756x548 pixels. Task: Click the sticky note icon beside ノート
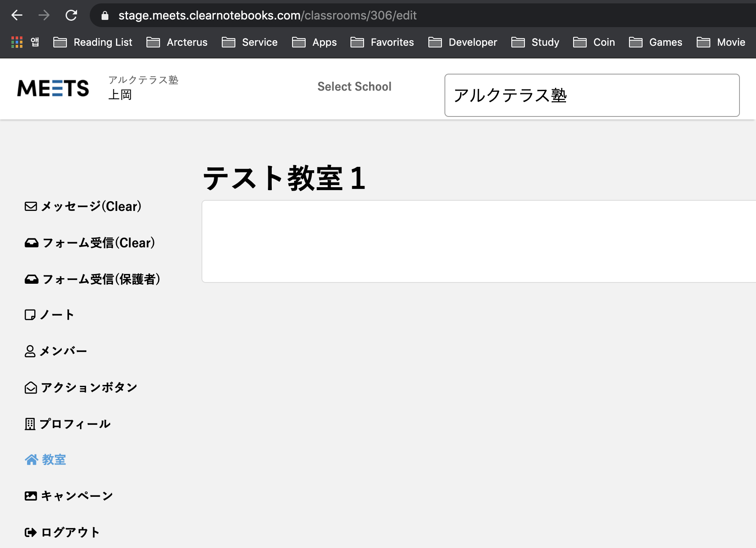(x=30, y=315)
